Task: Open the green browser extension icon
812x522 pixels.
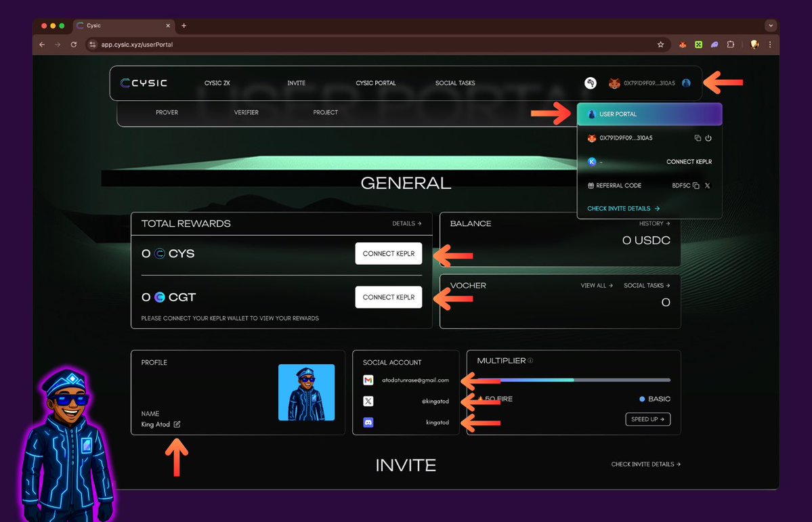Action: click(x=699, y=45)
